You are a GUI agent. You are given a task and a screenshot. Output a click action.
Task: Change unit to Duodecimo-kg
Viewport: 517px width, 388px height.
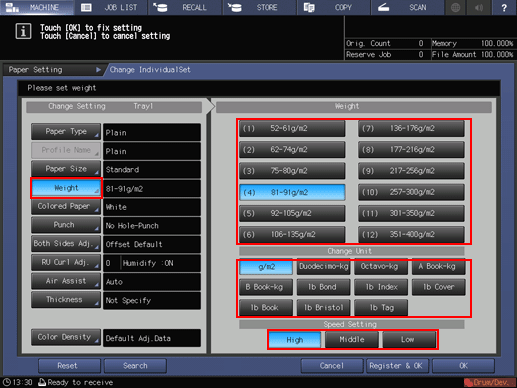[x=323, y=267]
